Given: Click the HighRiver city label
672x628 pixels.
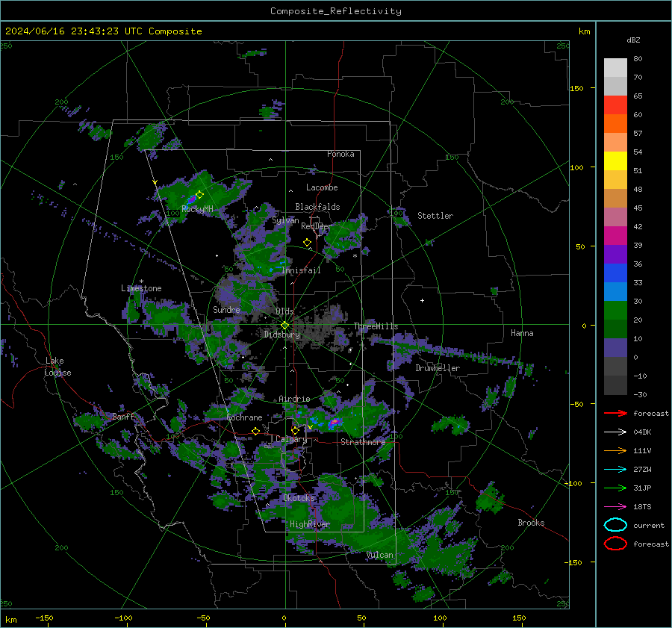Looking at the screenshot, I should coord(310,524).
